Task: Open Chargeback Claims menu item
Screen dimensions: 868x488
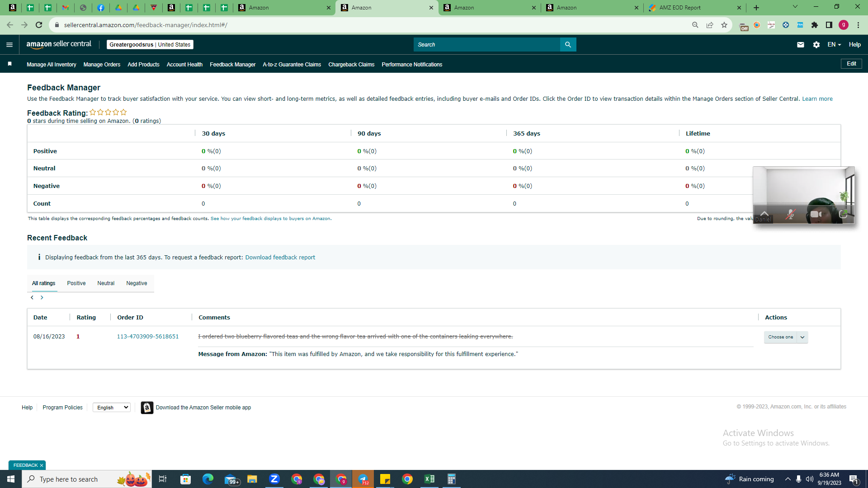Action: 351,65
